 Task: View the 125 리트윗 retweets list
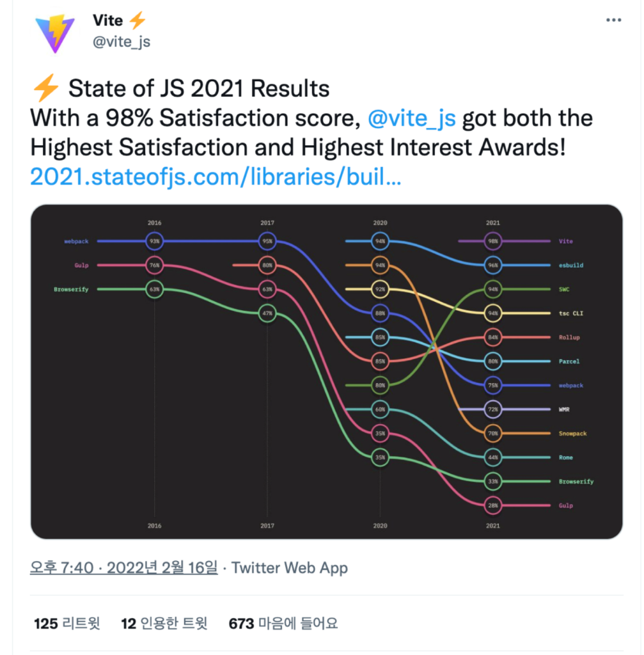[67, 623]
